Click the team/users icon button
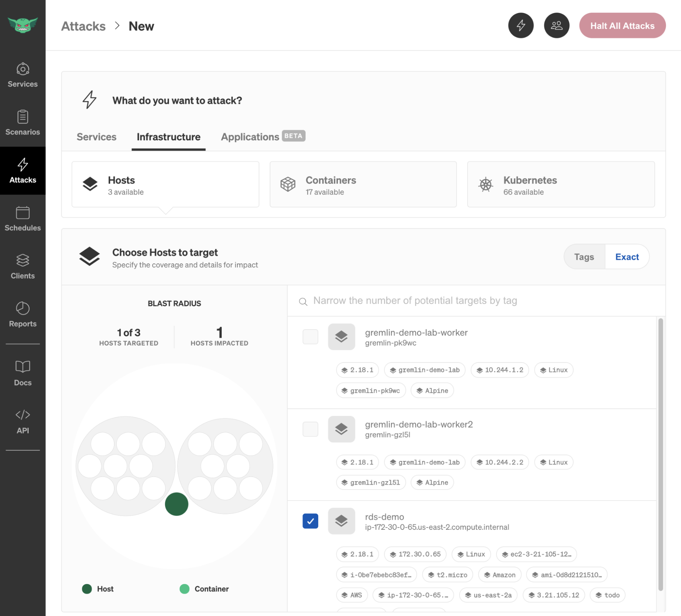The width and height of the screenshot is (681, 616). pyautogui.click(x=556, y=26)
